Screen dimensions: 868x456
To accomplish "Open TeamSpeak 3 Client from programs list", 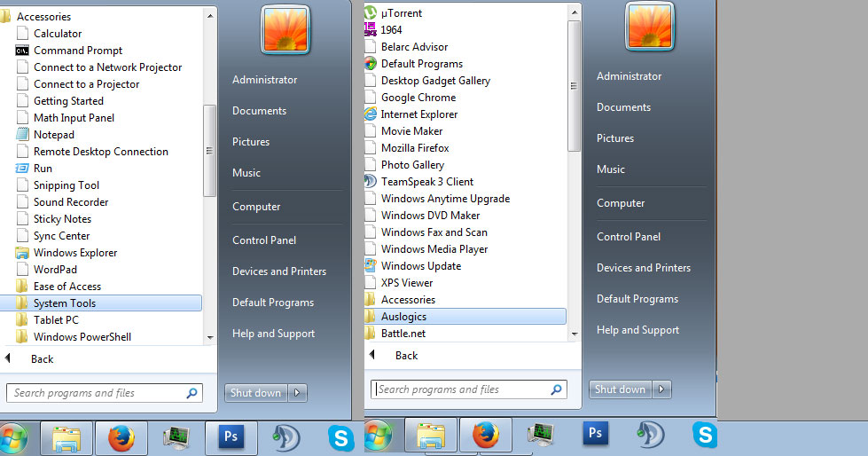I will [419, 182].
